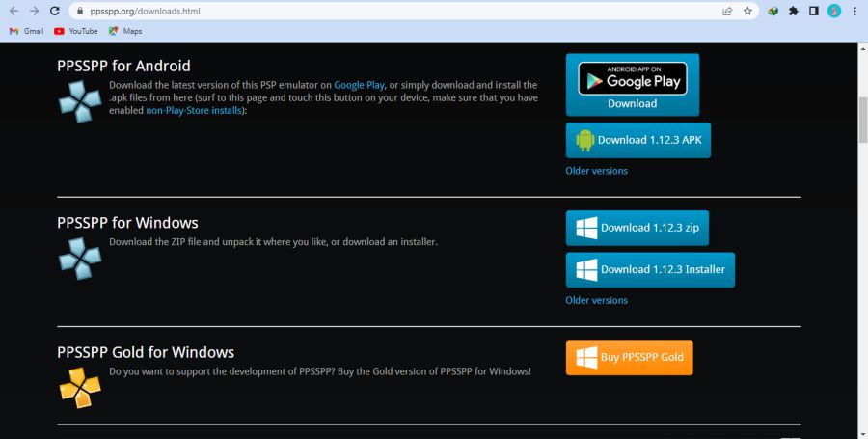
Task: Bookmark this page with the star icon
Action: pyautogui.click(x=747, y=11)
